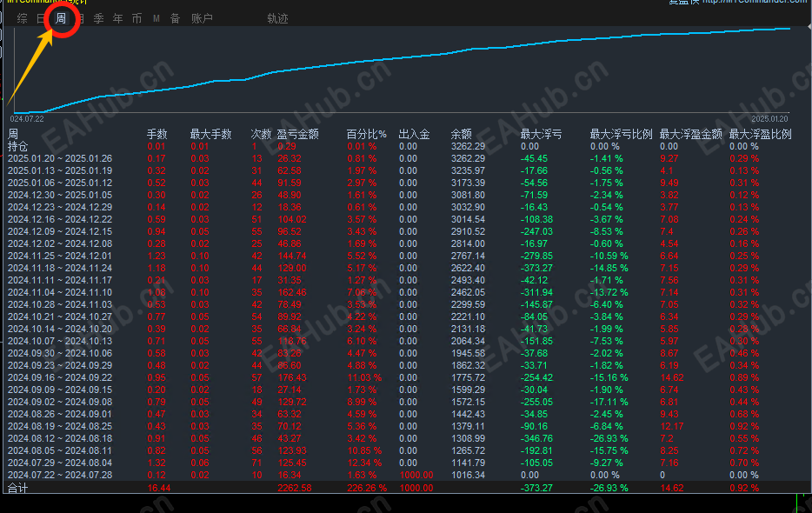
Task: Click the 盈亏金额 column header
Action: (x=298, y=134)
